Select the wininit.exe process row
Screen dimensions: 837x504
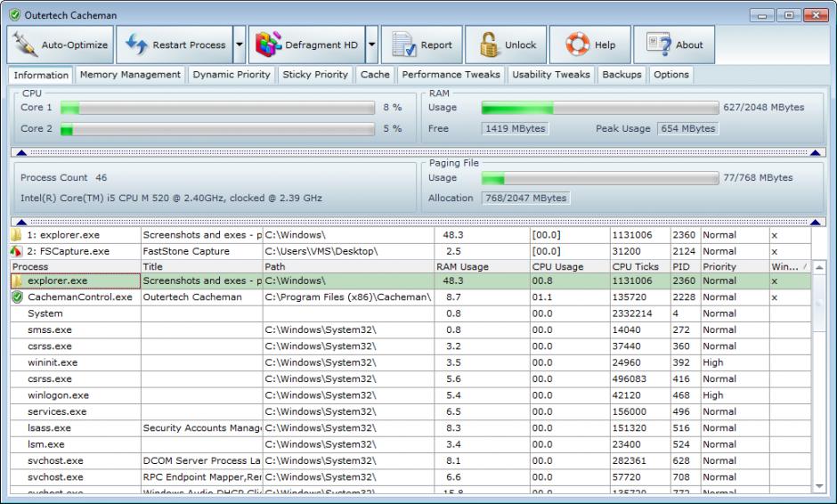[x=410, y=362]
